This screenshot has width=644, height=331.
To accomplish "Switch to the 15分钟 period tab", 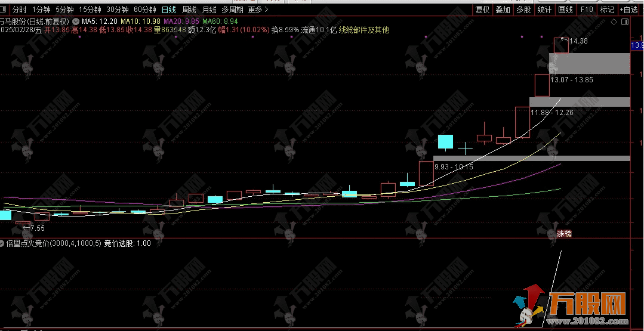I will [x=90, y=10].
